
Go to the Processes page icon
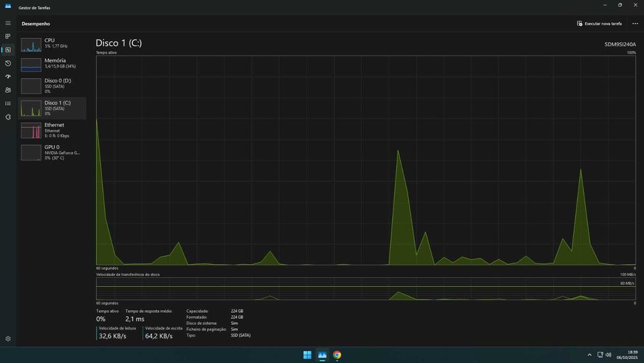coord(8,37)
